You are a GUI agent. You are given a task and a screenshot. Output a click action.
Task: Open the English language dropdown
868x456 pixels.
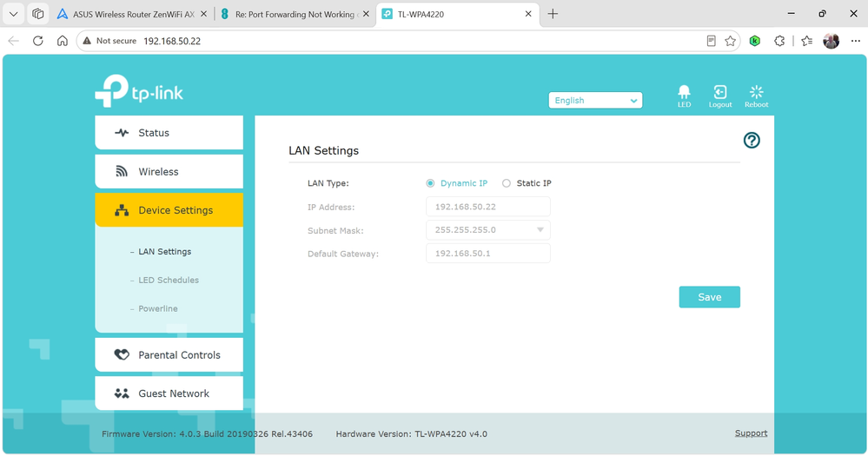click(595, 100)
